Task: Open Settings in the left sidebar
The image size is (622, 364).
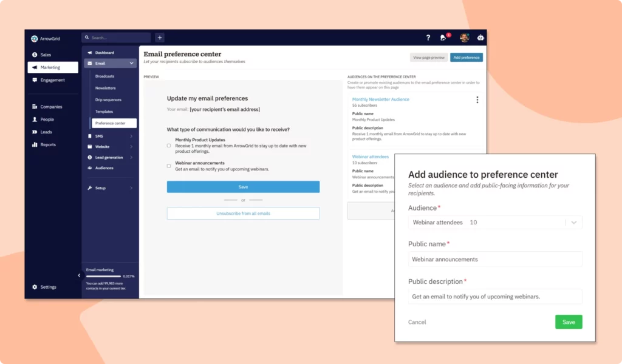Action: (x=48, y=287)
